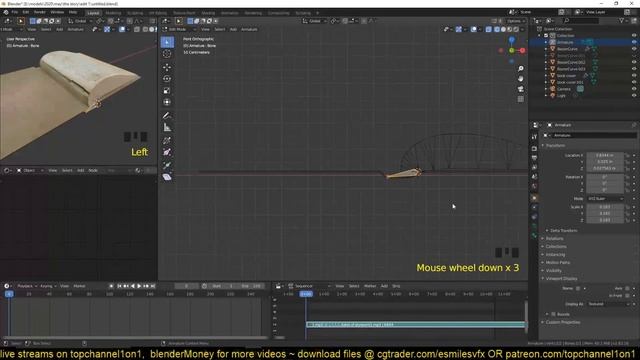Expand the Instancing panel
Image resolution: width=640 pixels, height=360 pixels.
click(555, 254)
